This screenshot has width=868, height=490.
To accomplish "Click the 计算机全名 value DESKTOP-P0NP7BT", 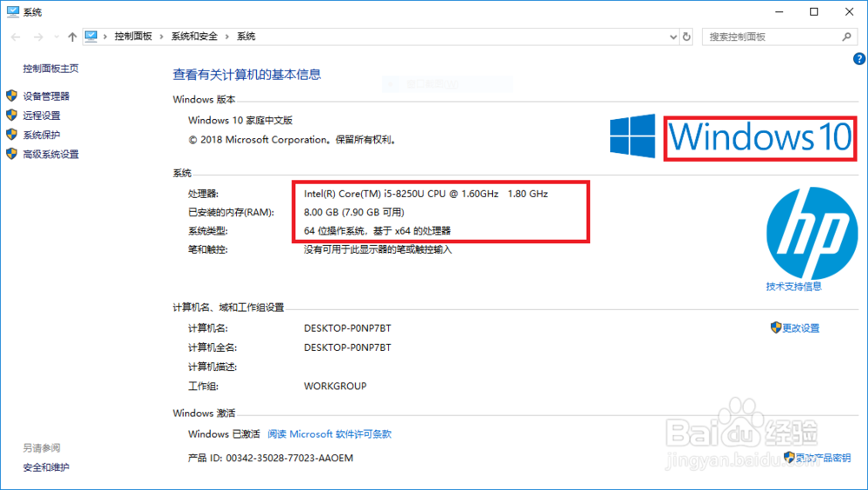I will [347, 348].
